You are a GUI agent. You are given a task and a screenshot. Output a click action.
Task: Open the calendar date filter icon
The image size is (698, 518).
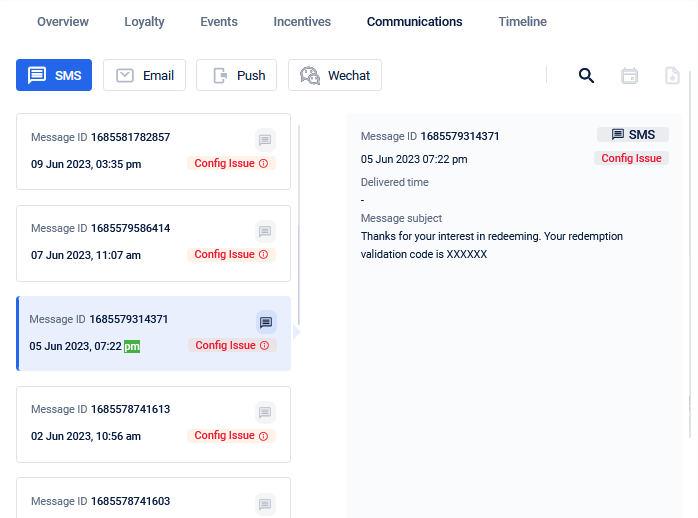pos(629,76)
